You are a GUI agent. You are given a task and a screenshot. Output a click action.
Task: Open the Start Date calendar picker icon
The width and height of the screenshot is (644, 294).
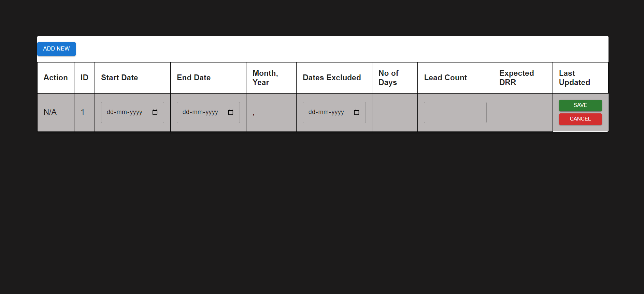point(155,112)
